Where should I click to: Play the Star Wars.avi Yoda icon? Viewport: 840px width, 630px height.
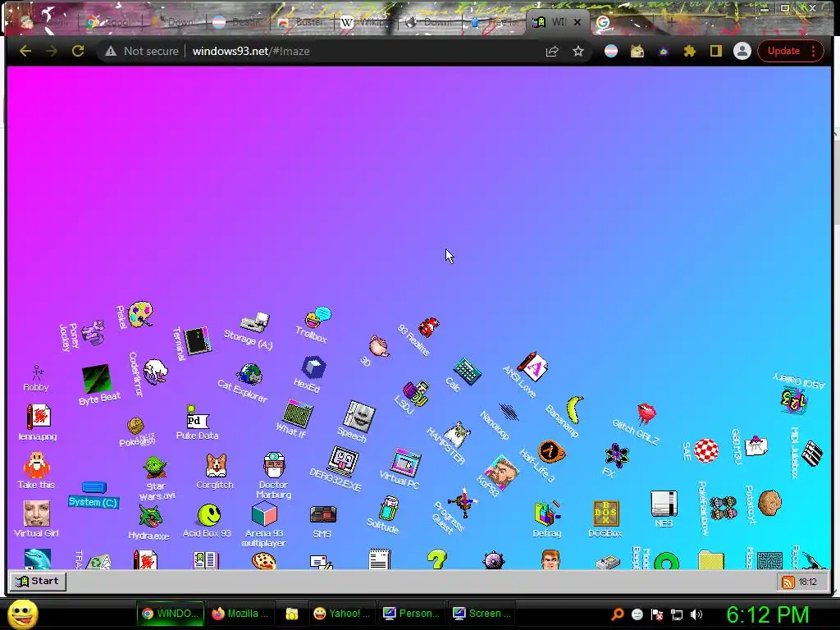click(155, 468)
